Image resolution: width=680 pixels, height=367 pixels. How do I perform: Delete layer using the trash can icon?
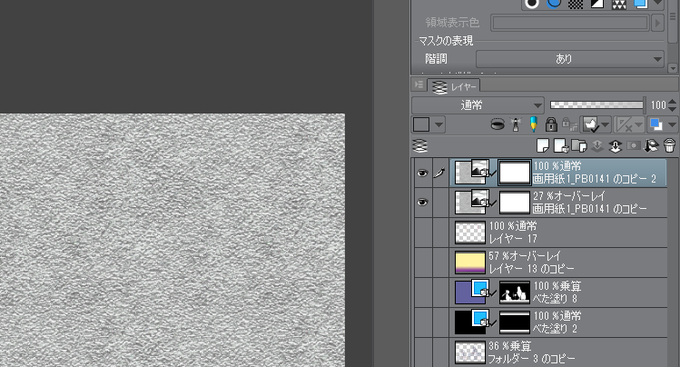pyautogui.click(x=669, y=146)
